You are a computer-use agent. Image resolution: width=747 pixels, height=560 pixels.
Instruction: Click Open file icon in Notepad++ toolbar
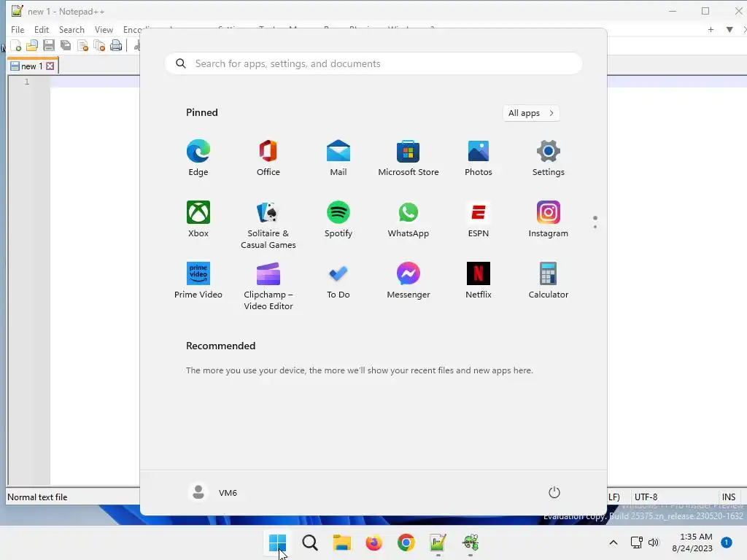pos(32,46)
